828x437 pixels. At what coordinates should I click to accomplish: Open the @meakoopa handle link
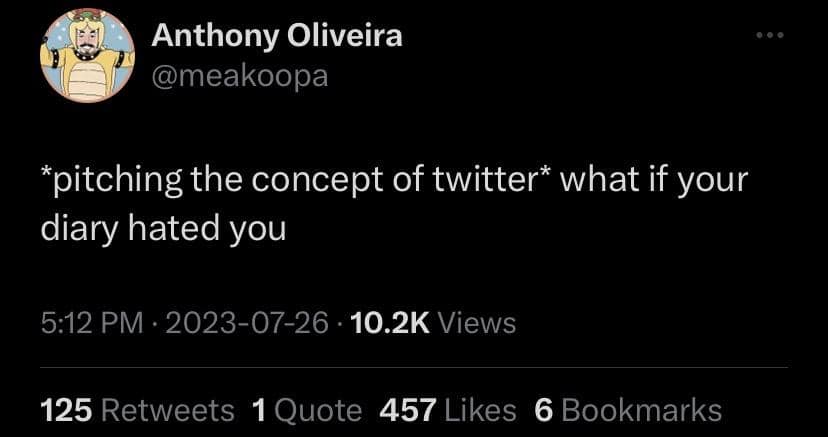pyautogui.click(x=239, y=75)
